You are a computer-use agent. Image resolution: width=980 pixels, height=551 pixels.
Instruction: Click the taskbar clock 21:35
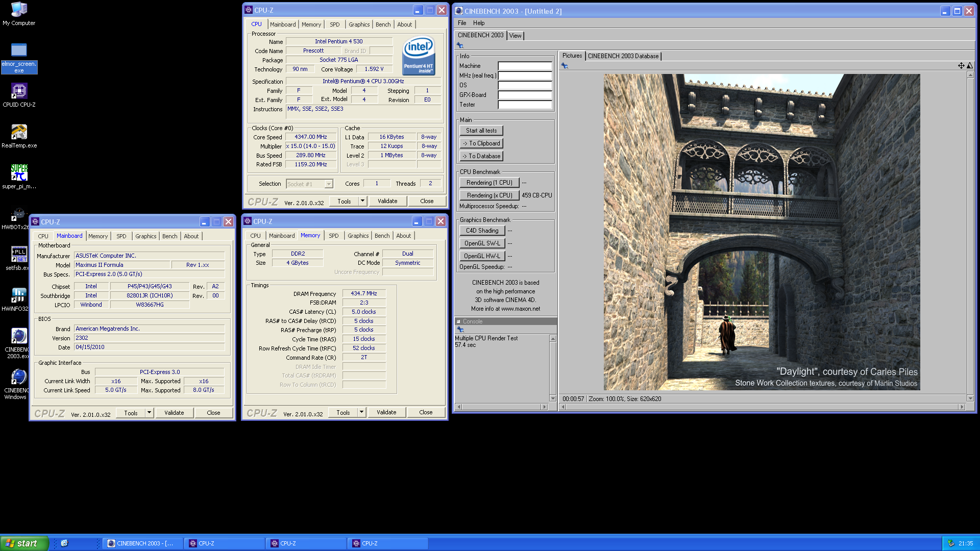point(966,543)
